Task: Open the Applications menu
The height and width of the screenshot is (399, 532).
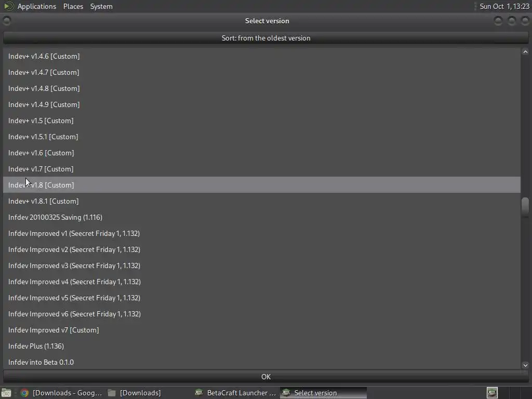Action: pos(37,6)
